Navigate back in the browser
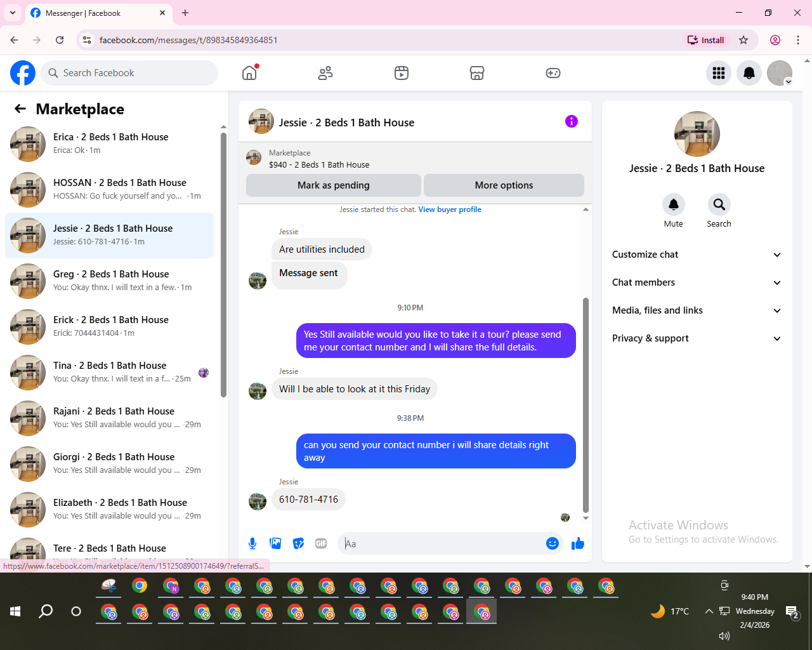The image size is (812, 650). 14,40
